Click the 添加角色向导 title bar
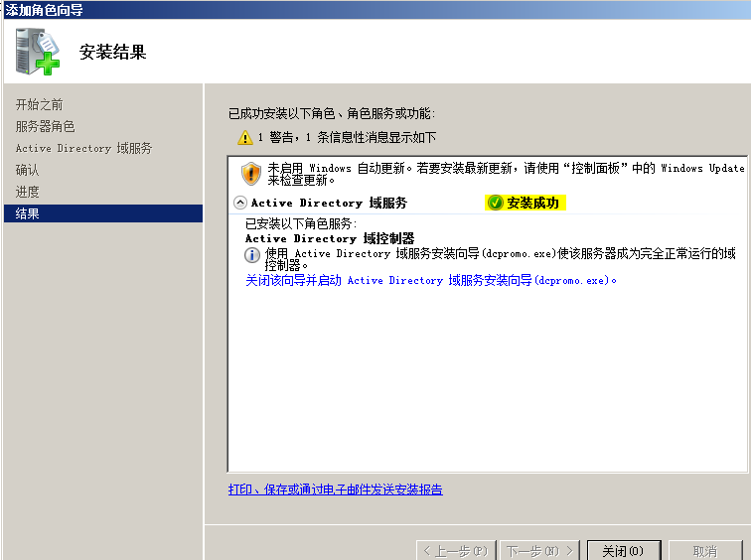Image resolution: width=751 pixels, height=560 pixels. (375, 10)
